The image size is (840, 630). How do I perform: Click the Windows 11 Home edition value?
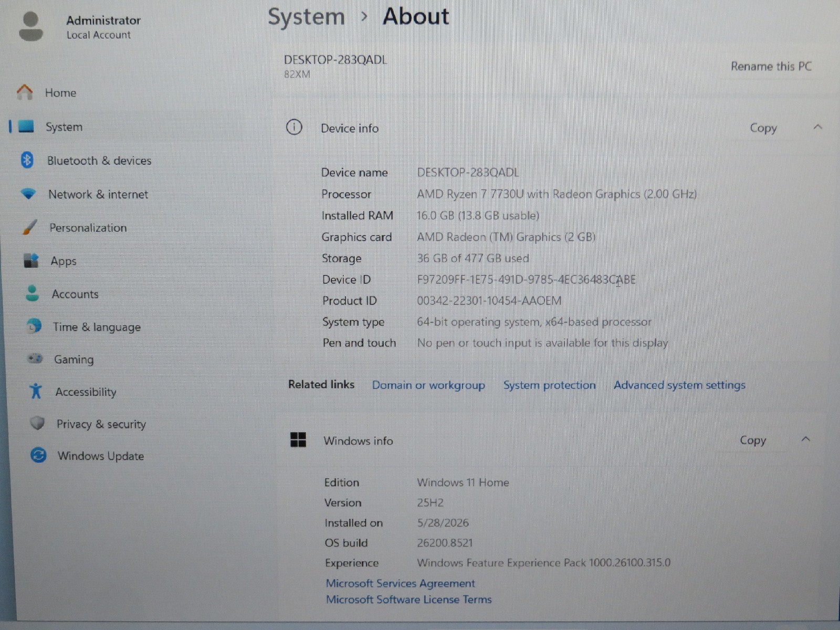coord(463,482)
